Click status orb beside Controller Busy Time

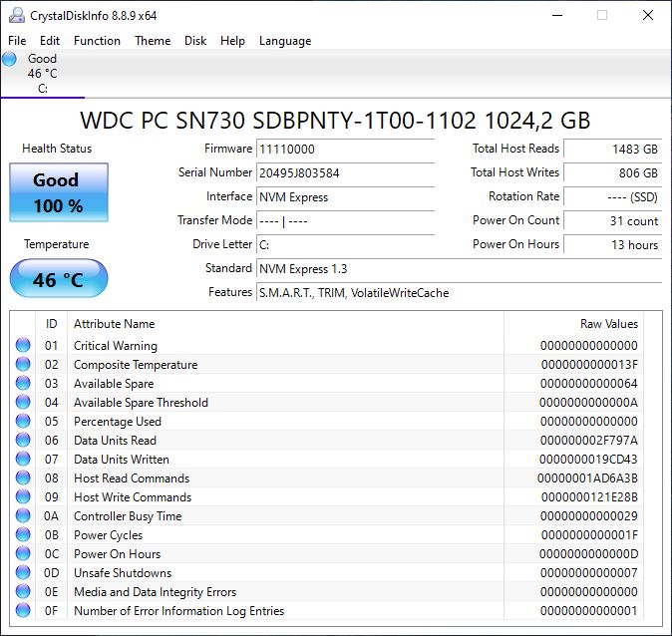(x=23, y=515)
